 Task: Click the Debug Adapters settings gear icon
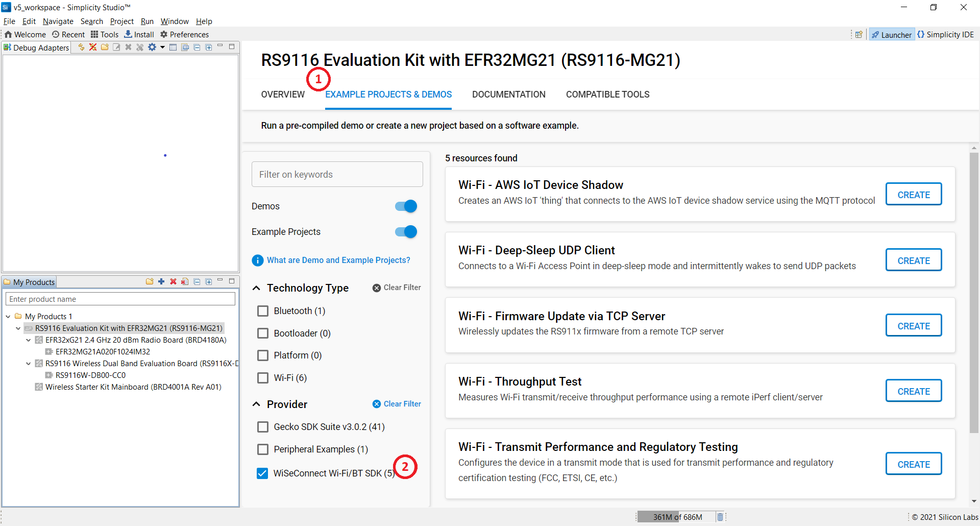[x=152, y=47]
